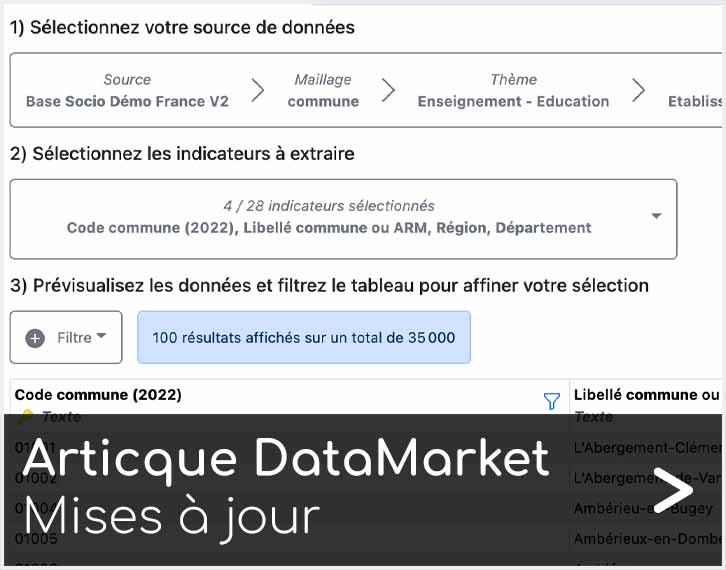Select the Maillage commune step
This screenshot has width=726, height=570.
tap(323, 91)
